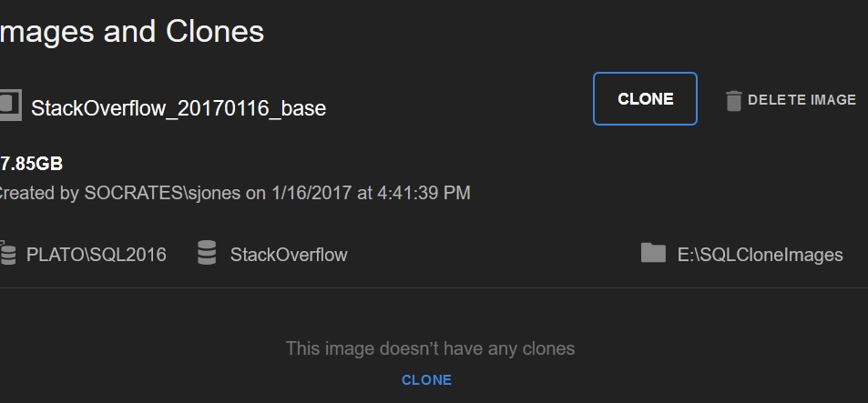Click the database icon beside StackOverflow
The image size is (868, 403).
[x=207, y=254]
